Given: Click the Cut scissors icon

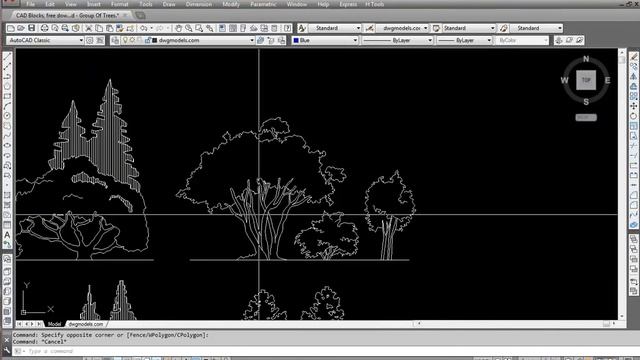Looking at the screenshot, I should click(x=88, y=28).
